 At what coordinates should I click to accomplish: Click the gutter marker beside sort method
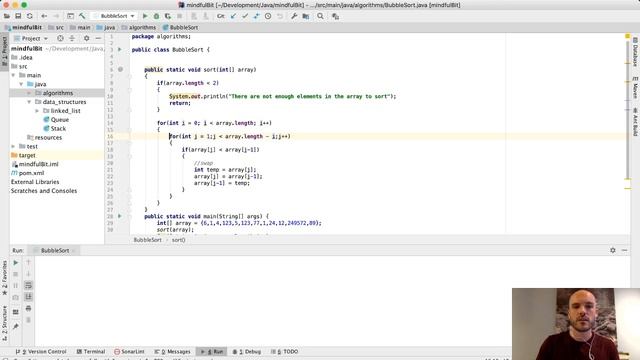click(120, 69)
